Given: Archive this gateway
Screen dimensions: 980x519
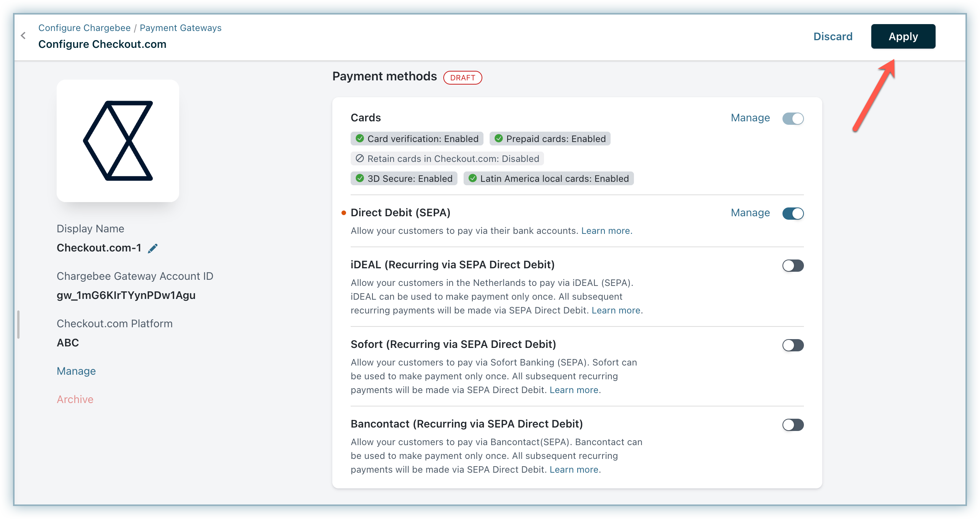Looking at the screenshot, I should click(x=75, y=399).
